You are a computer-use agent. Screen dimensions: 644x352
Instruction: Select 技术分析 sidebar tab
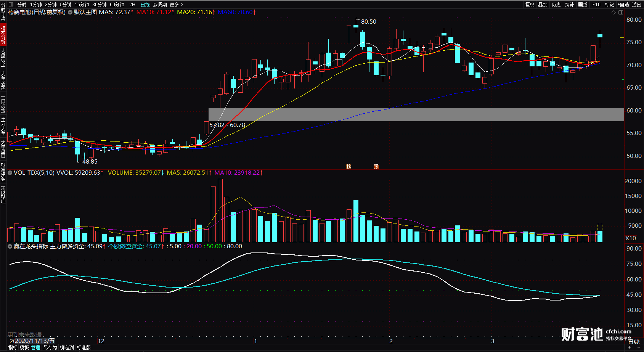3,34
